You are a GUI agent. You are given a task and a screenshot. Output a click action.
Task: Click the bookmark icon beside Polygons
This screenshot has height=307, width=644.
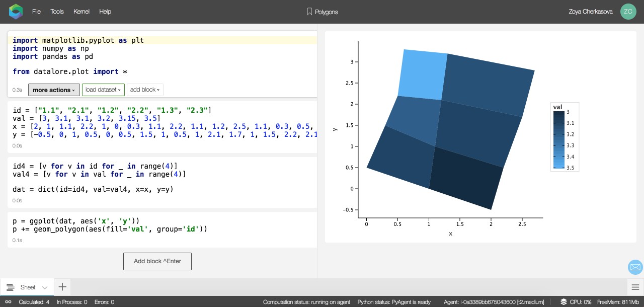tap(309, 12)
